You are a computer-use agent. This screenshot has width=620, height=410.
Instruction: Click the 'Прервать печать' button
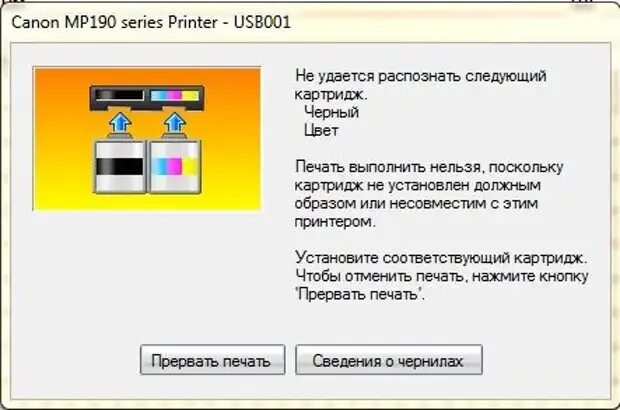pyautogui.click(x=212, y=360)
